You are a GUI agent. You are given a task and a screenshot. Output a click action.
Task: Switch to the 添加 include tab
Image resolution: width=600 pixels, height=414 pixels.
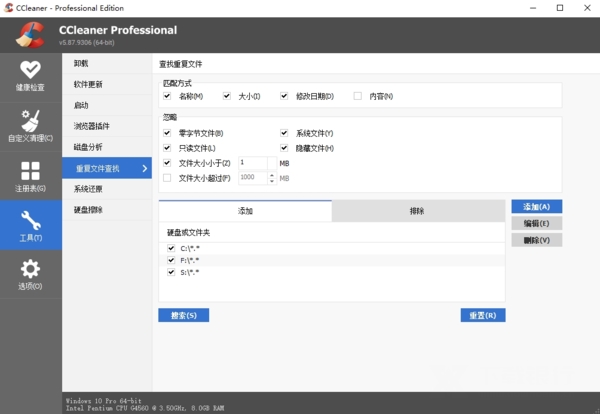245,211
